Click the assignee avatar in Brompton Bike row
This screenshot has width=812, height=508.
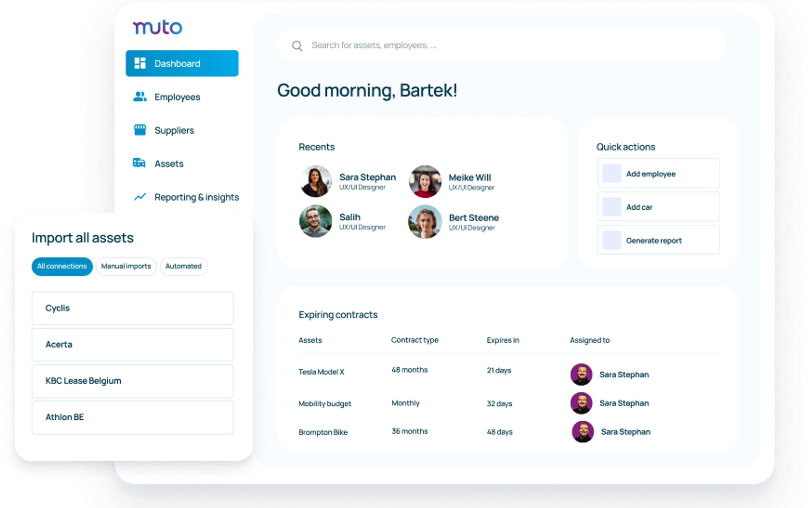(x=583, y=432)
